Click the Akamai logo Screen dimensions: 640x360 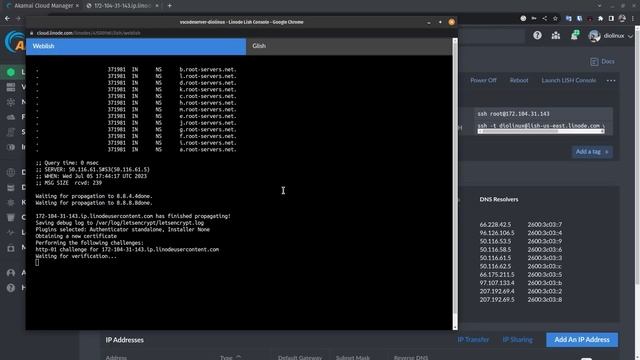[16, 42]
